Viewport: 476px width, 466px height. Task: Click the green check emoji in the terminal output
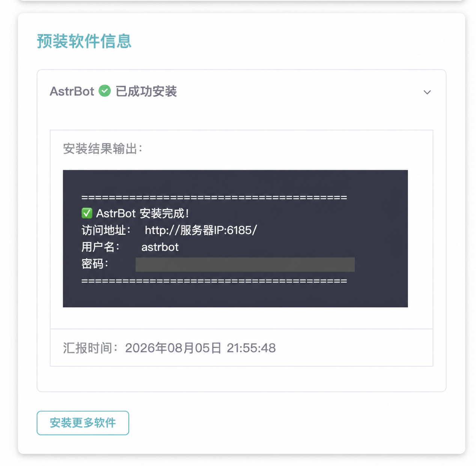coord(87,213)
